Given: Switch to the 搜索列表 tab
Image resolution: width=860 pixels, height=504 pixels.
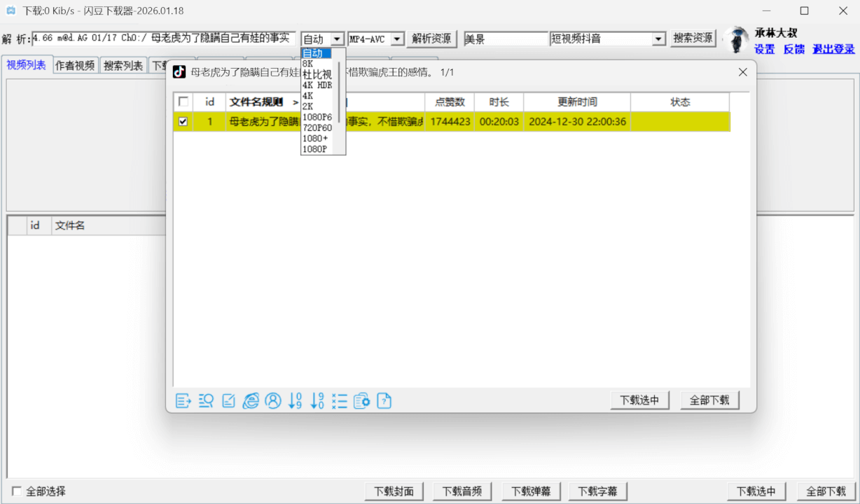Looking at the screenshot, I should tap(123, 66).
